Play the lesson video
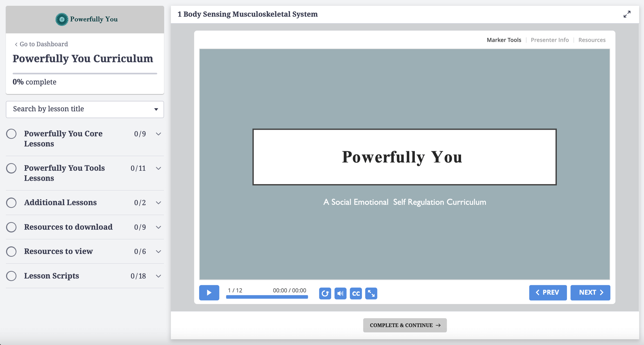Image resolution: width=644 pixels, height=345 pixels. tap(209, 293)
